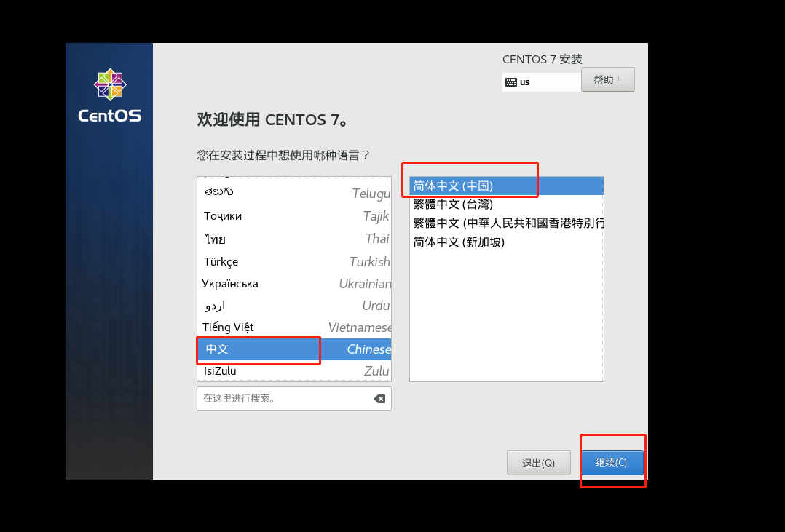Select the Urdu اردو language row
The image size is (785, 532).
(294, 305)
